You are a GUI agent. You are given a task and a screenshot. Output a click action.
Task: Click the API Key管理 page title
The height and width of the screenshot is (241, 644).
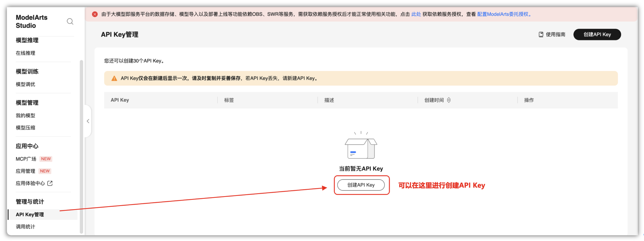click(119, 35)
